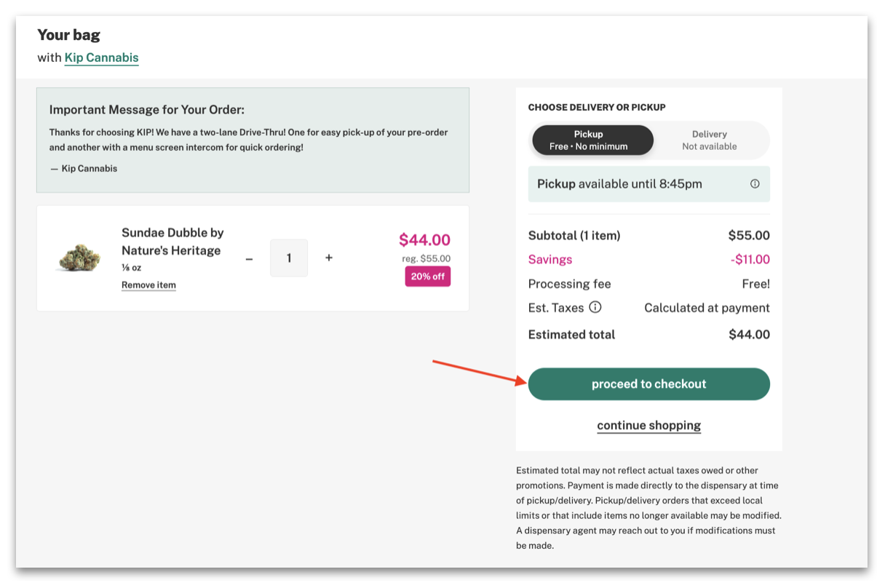Click the -$11.00 savings amount
This screenshot has height=588, width=885.
750,260
